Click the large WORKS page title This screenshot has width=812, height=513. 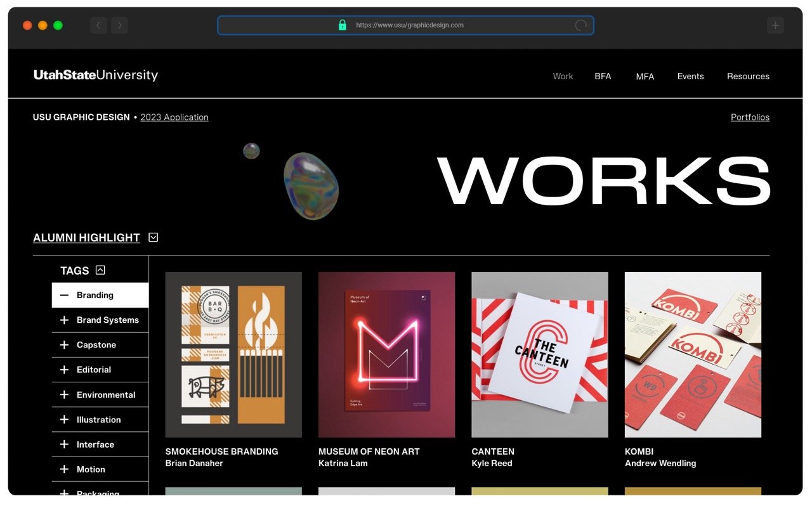click(603, 181)
